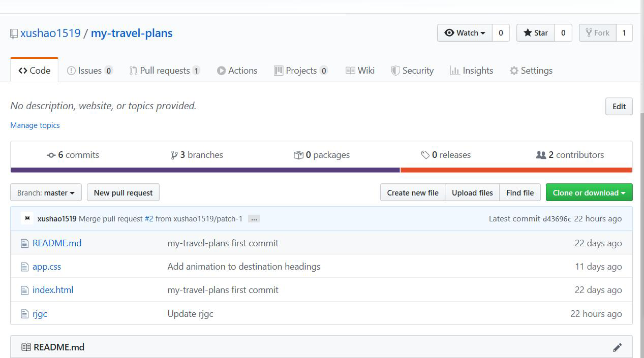Click the rjgc file icon
This screenshot has height=358, width=644.
click(x=24, y=314)
